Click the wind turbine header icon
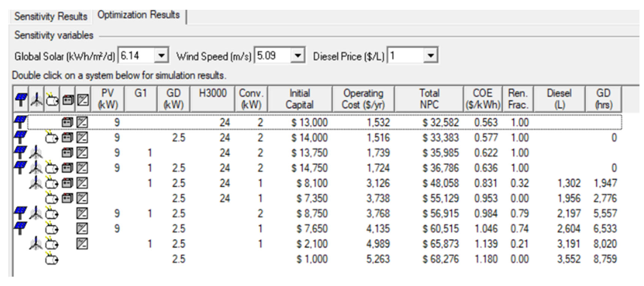 37,99
